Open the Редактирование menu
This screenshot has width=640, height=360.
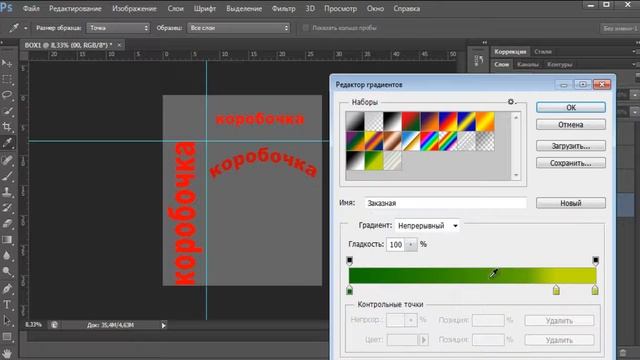75,9
